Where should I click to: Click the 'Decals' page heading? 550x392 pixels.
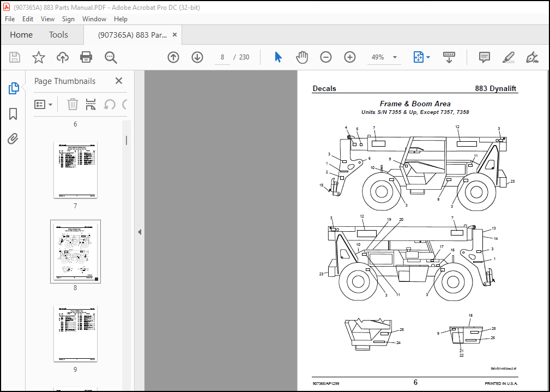324,88
